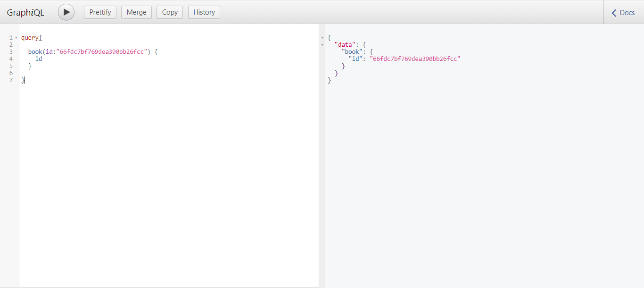
Task: Click the query keyword on line 1
Action: click(30, 37)
